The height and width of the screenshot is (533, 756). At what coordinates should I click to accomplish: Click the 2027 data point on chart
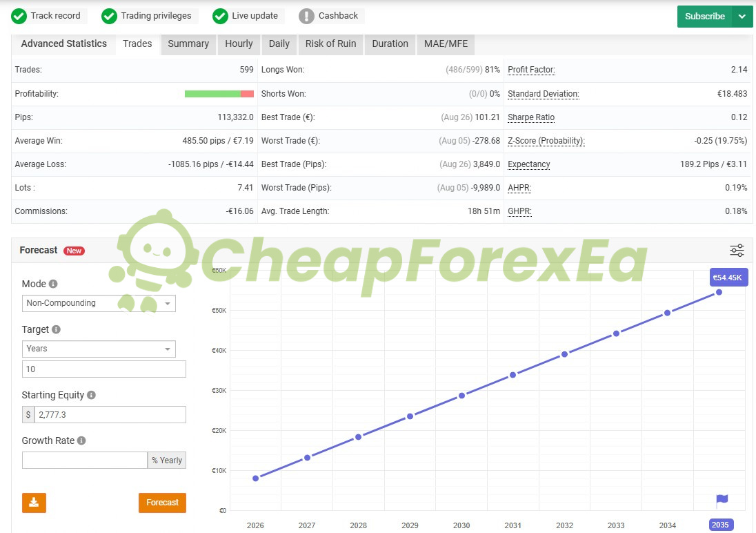tap(307, 458)
